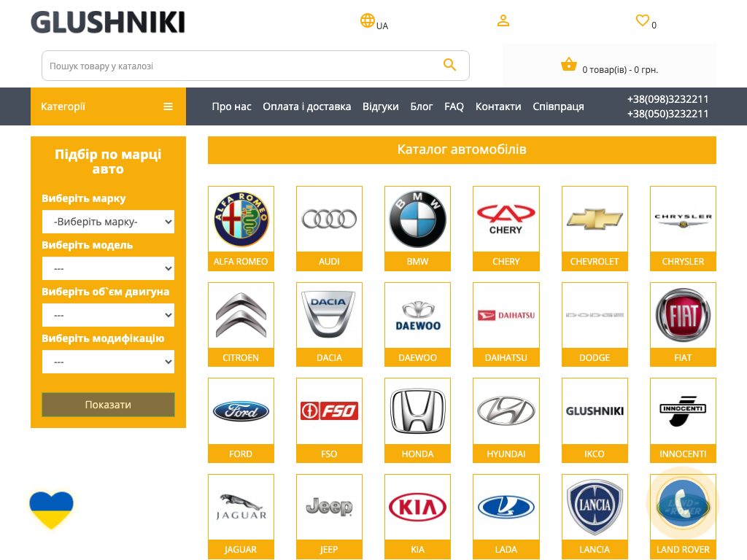Click the LAND ROVER brand label
The height and width of the screenshot is (560, 747).
coord(683,550)
